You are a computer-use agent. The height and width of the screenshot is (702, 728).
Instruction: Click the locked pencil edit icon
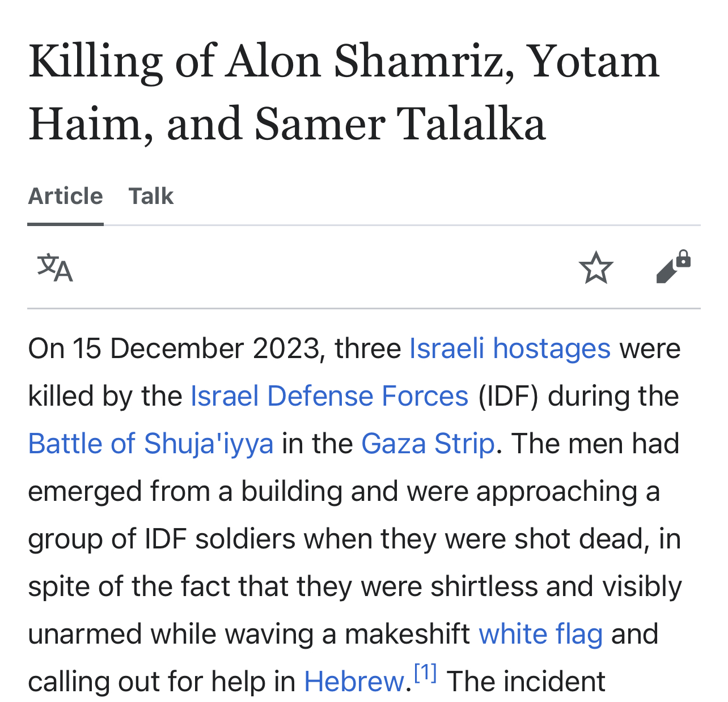(x=673, y=266)
